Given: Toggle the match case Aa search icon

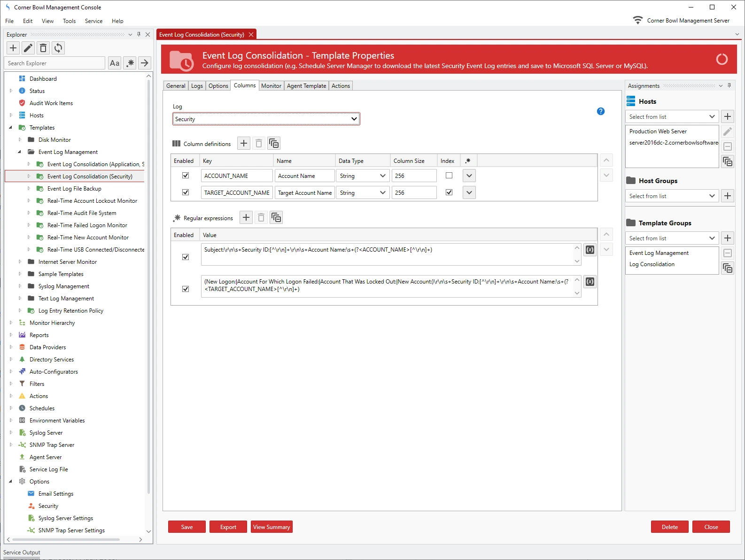Looking at the screenshot, I should (115, 63).
